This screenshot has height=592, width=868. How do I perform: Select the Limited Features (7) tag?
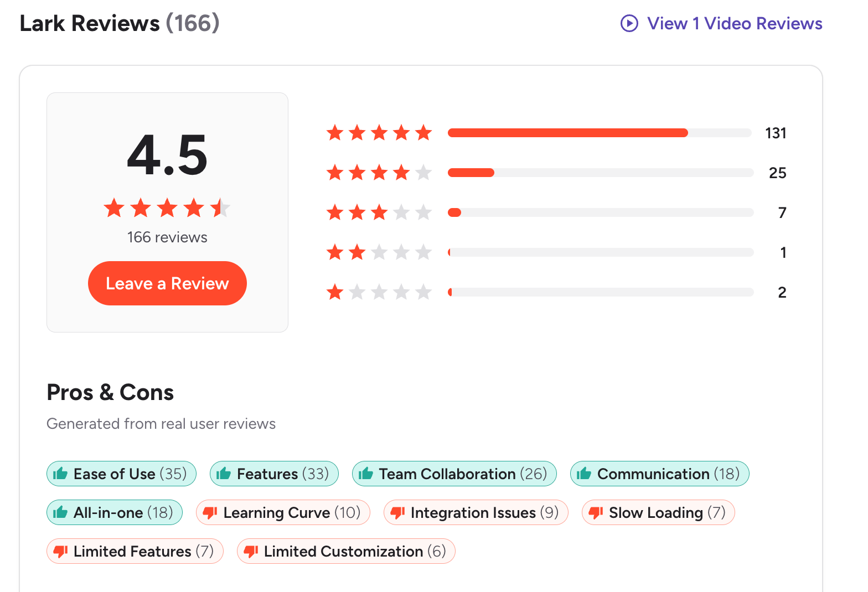[x=135, y=551]
